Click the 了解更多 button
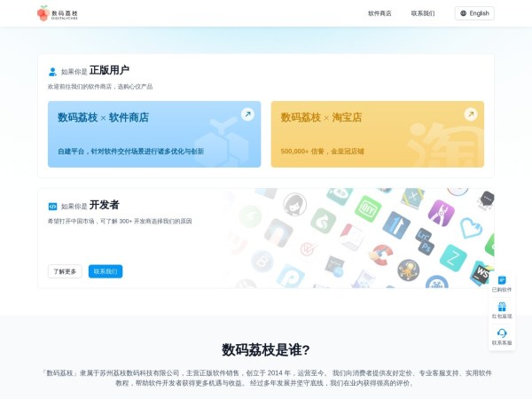The image size is (532, 399). click(x=65, y=271)
